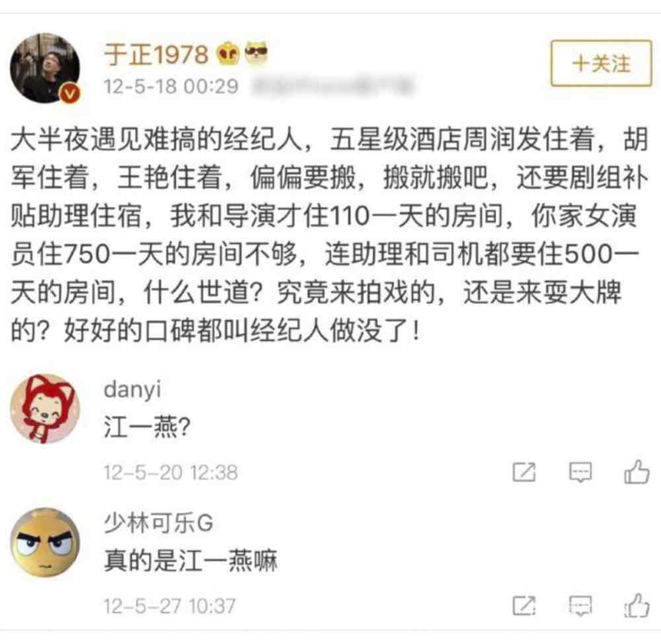Click the sunglasses cat badge icon
The width and height of the screenshot is (661, 644).
(256, 54)
